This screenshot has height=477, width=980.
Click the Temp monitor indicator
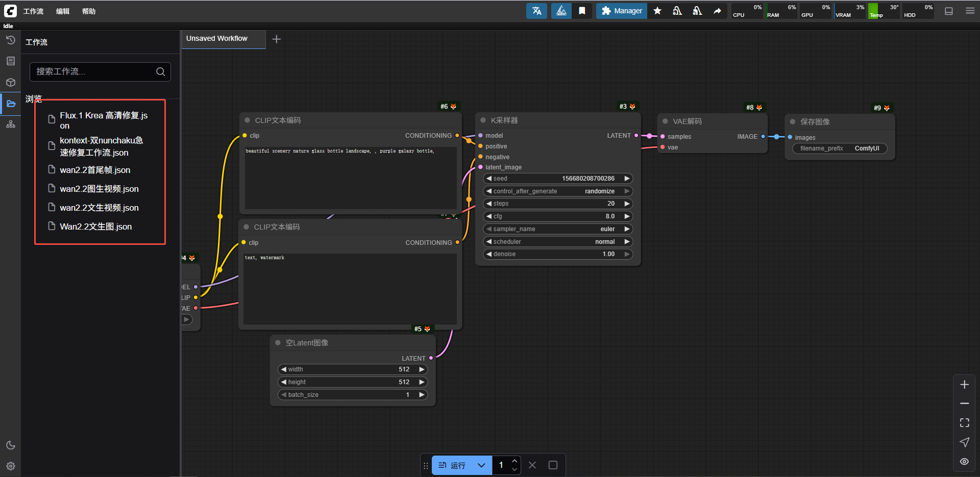tap(884, 11)
